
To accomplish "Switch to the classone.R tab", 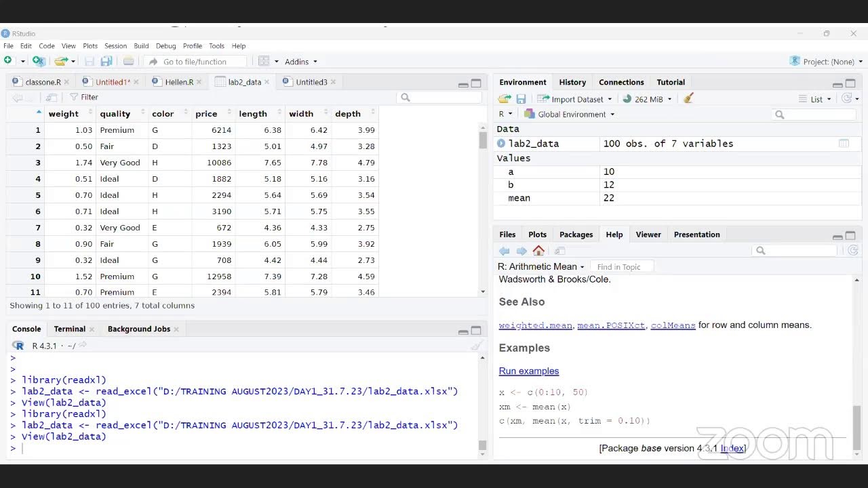I will [43, 82].
